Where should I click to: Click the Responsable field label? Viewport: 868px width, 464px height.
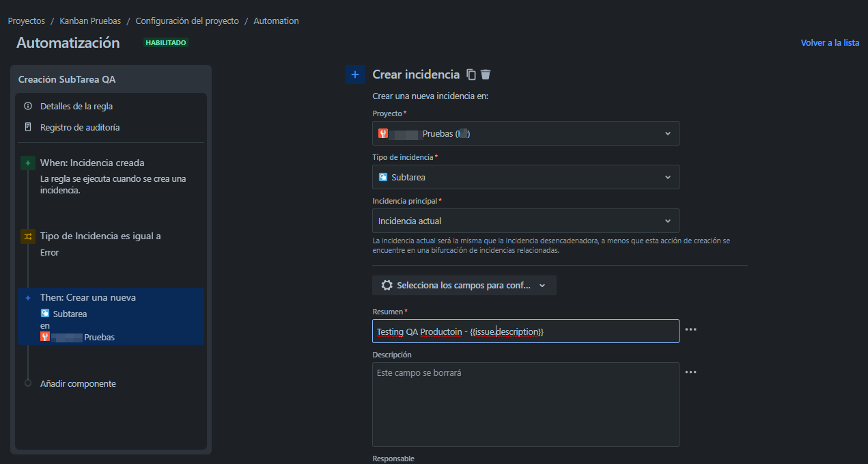pos(393,459)
